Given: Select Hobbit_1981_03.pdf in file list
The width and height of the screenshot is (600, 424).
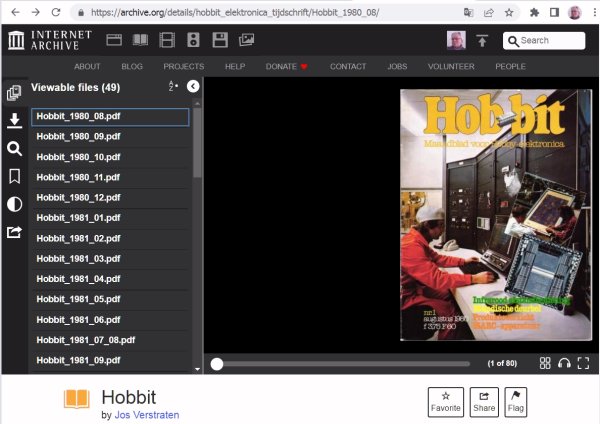Looking at the screenshot, I should (x=110, y=259).
